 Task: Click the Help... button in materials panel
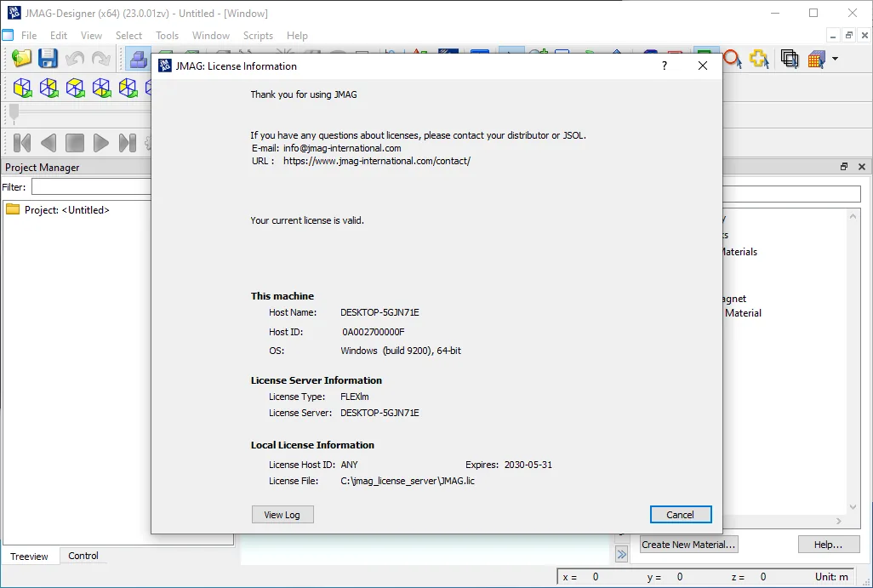coord(829,545)
